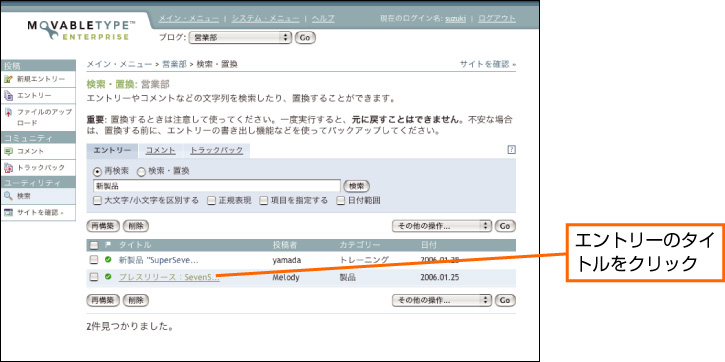725x362 pixels.
Task: Check the 日付範囲 option
Action: point(340,201)
